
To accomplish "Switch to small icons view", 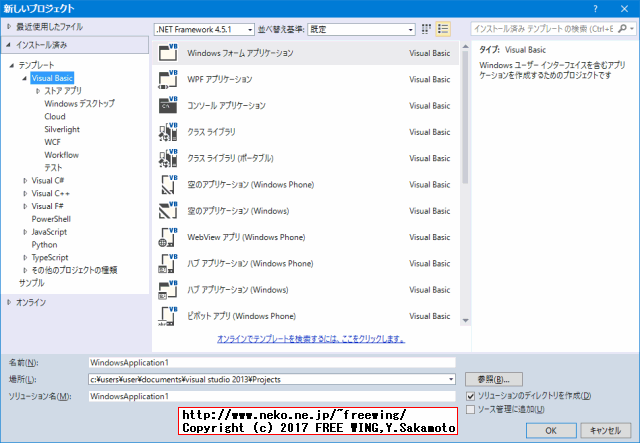I will point(426,29).
